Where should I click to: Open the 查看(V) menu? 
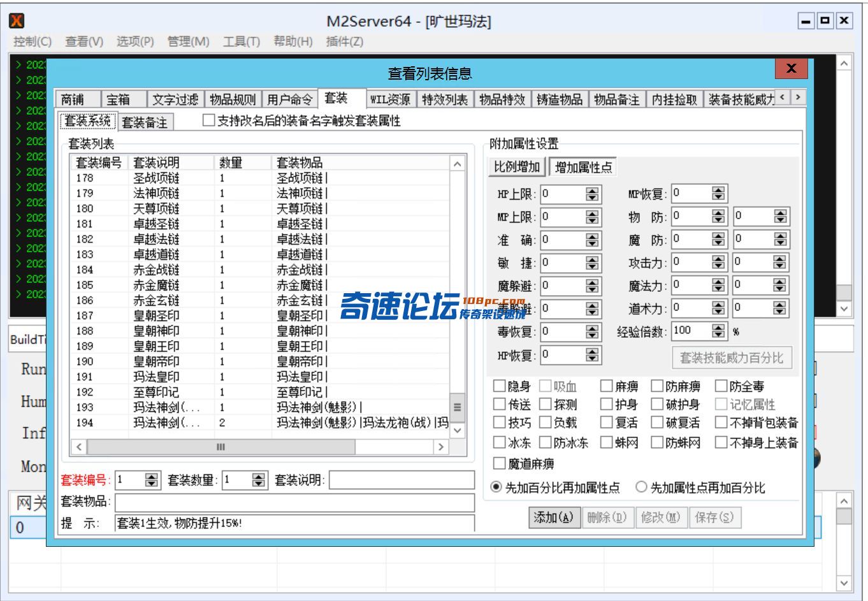pos(84,41)
